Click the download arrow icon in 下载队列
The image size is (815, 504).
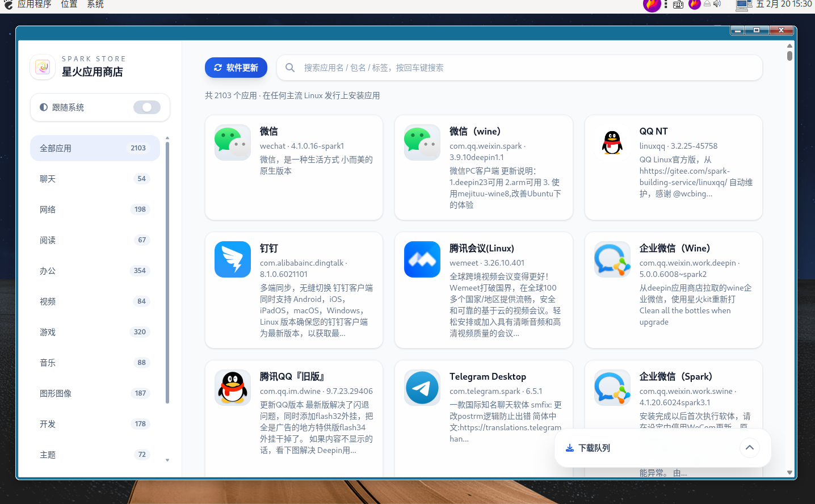coord(570,448)
